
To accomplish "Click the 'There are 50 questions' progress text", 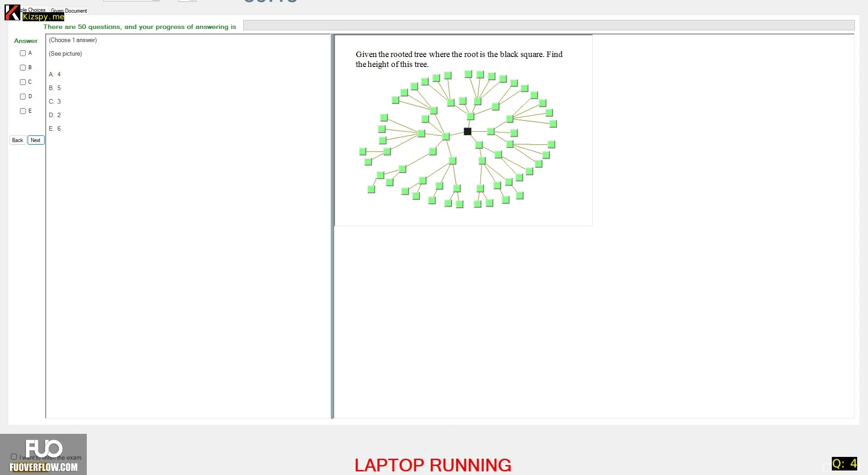I will (x=140, y=27).
